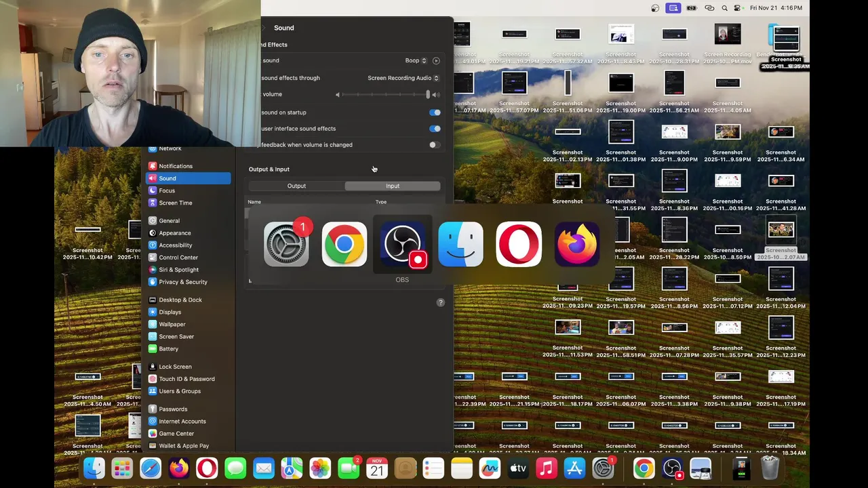Select Focus in Settings sidebar
Screen dimensions: 868x488
tap(188, 190)
